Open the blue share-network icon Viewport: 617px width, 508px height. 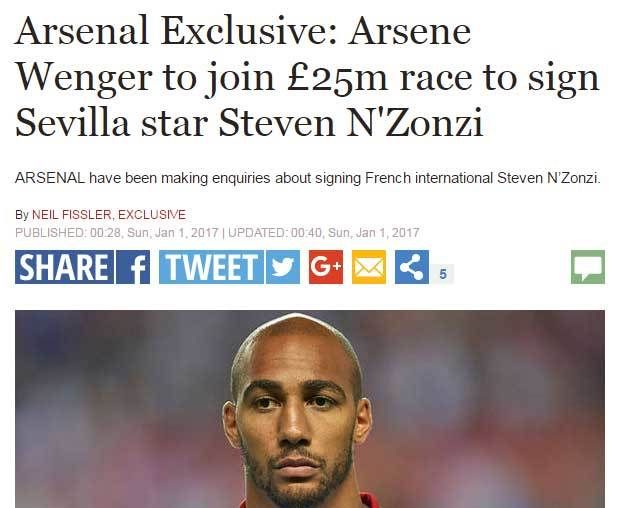point(411,268)
